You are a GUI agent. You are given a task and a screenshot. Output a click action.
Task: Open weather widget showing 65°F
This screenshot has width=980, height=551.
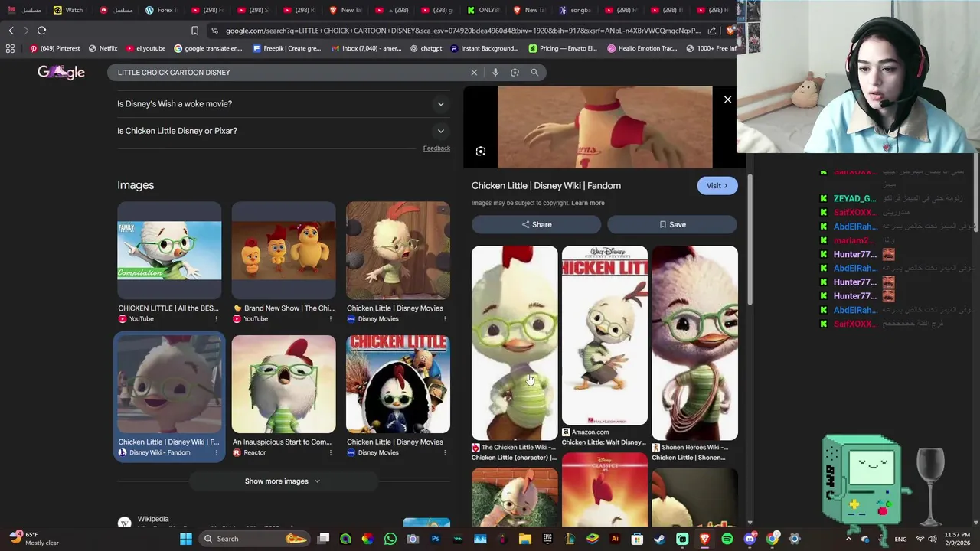click(x=34, y=538)
